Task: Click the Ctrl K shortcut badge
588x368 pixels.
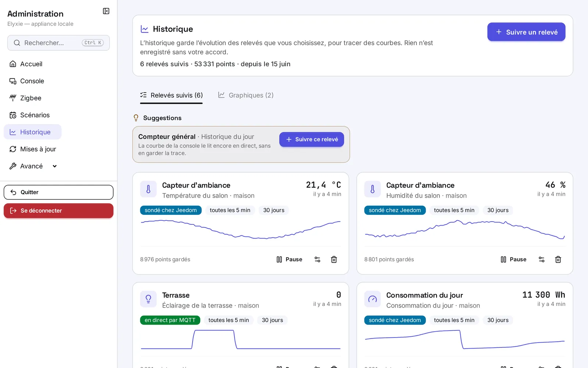Action: pos(93,43)
